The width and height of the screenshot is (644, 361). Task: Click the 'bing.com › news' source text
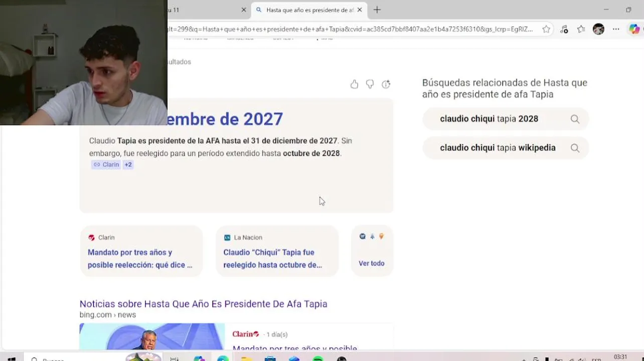[107, 315]
